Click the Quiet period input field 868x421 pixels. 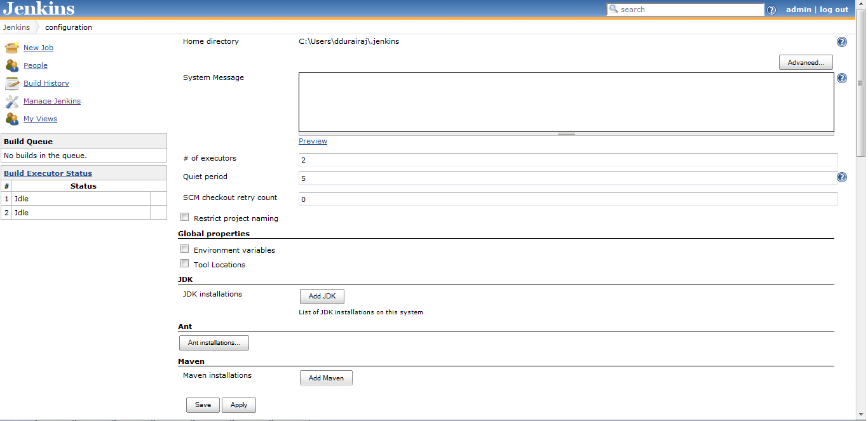pos(567,178)
